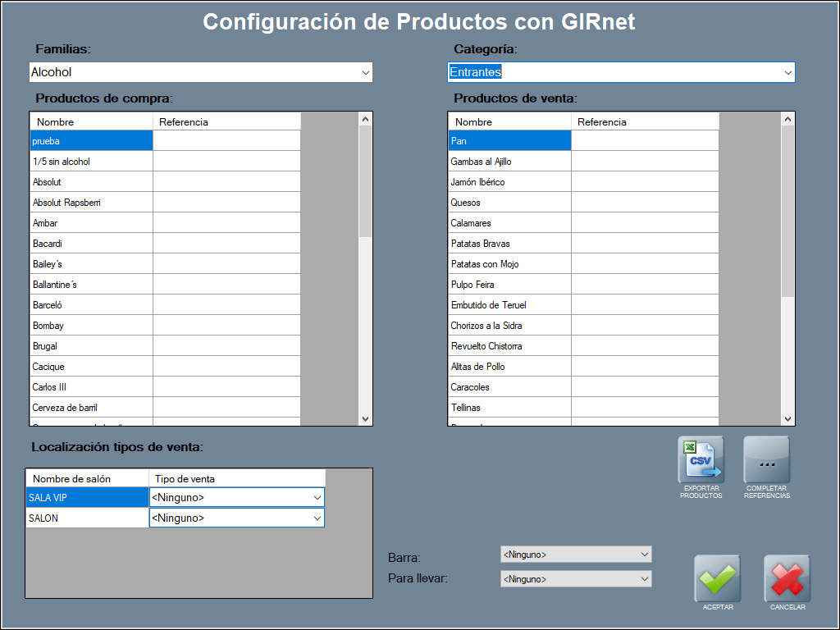Viewport: 840px width, 630px height.
Task: Expand the SALA VIP tipo de venta dropdown
Action: (317, 497)
